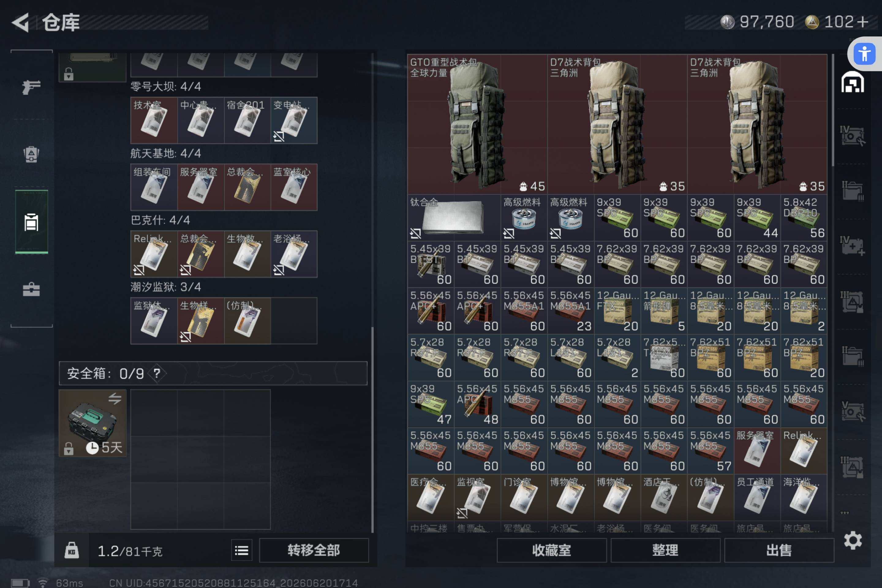
Task: Select the gold 总裁会 card under 航天基地
Action: 247,187
